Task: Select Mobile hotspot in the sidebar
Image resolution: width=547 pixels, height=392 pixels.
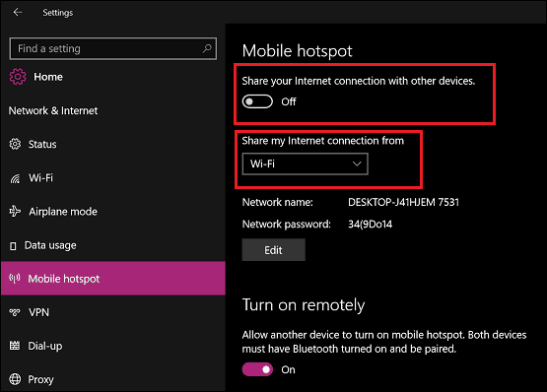Action: (x=113, y=279)
